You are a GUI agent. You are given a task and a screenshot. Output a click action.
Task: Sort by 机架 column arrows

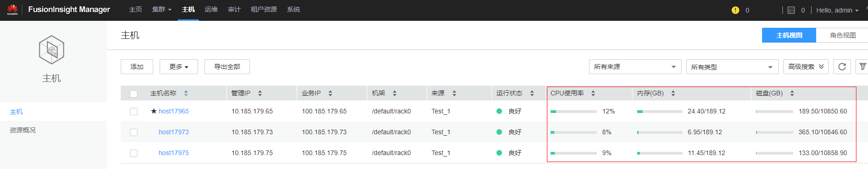pyautogui.click(x=395, y=93)
